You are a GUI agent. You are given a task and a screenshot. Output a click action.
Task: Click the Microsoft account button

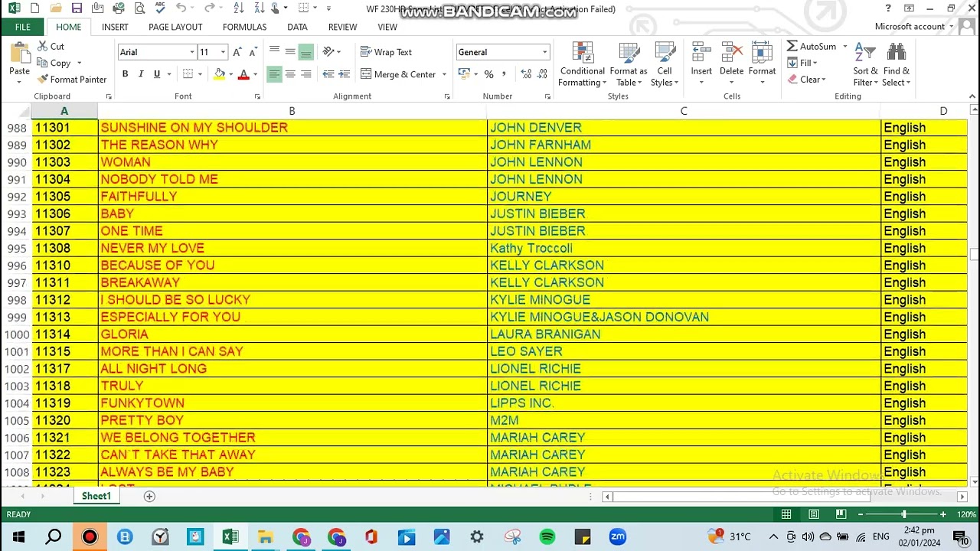(x=914, y=26)
